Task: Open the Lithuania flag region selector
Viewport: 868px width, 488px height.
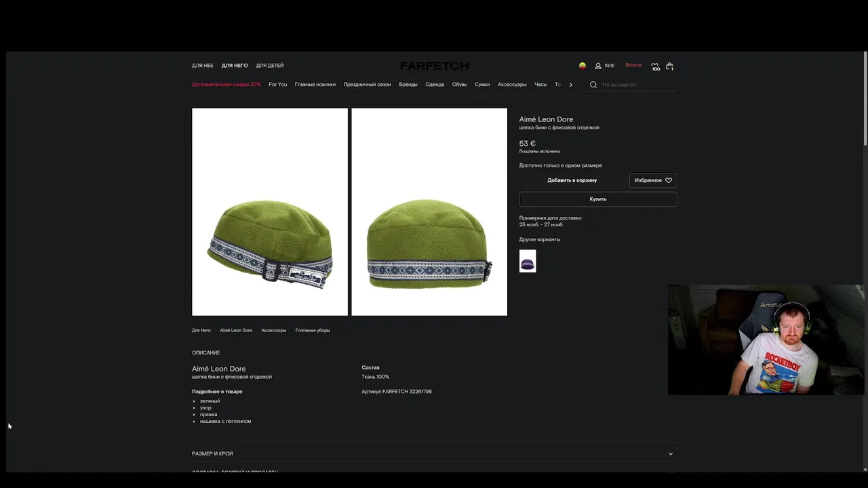Action: [x=582, y=66]
